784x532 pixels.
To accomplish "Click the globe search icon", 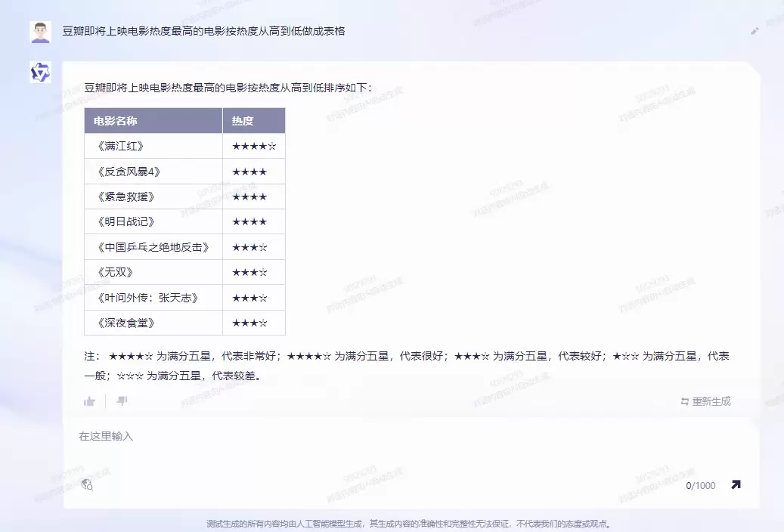I will 87,484.
